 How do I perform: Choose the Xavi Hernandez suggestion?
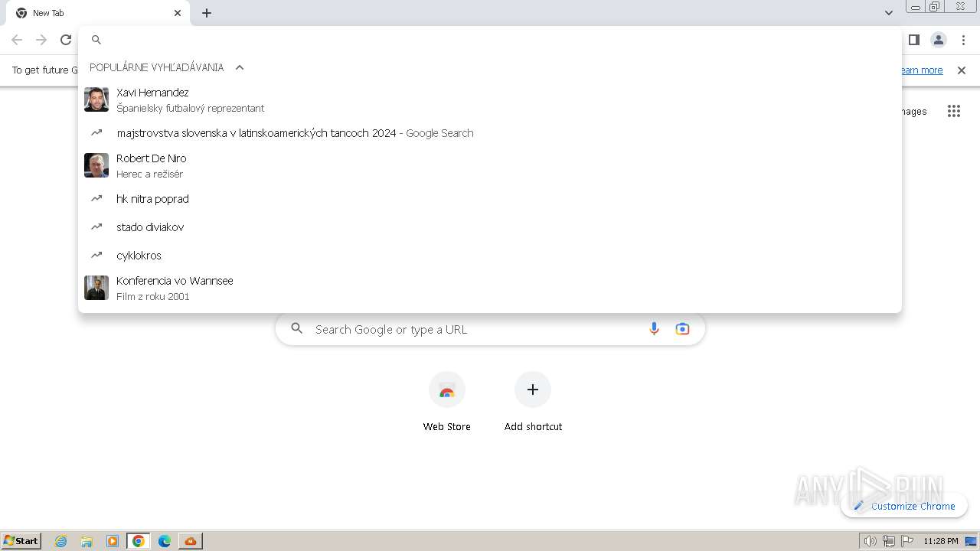490,99
